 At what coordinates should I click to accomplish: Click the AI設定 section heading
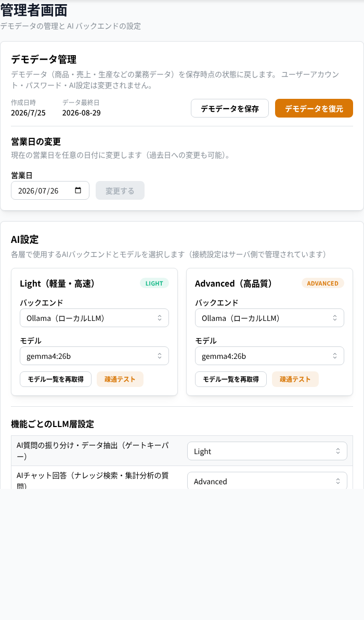click(x=25, y=239)
